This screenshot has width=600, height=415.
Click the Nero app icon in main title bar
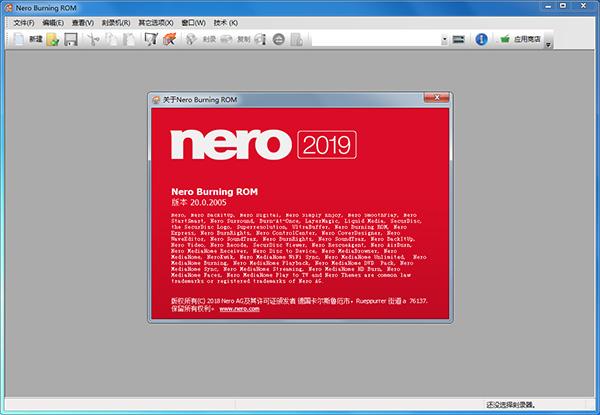pyautogui.click(x=8, y=8)
